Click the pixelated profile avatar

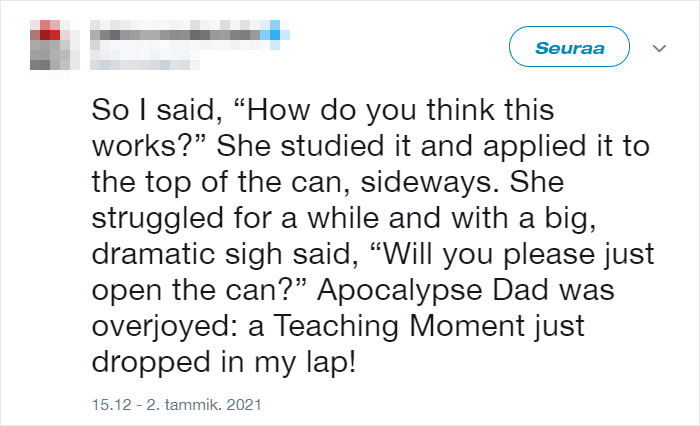click(54, 45)
